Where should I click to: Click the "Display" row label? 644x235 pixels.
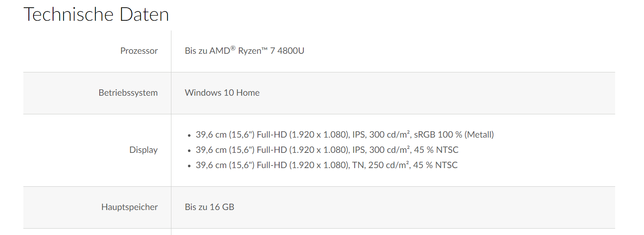(x=143, y=150)
